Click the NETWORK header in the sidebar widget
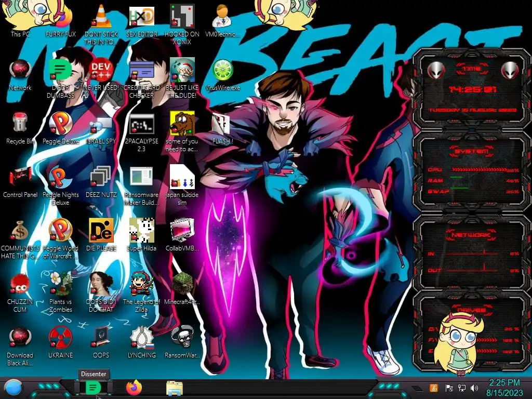532x399 pixels. 472,234
